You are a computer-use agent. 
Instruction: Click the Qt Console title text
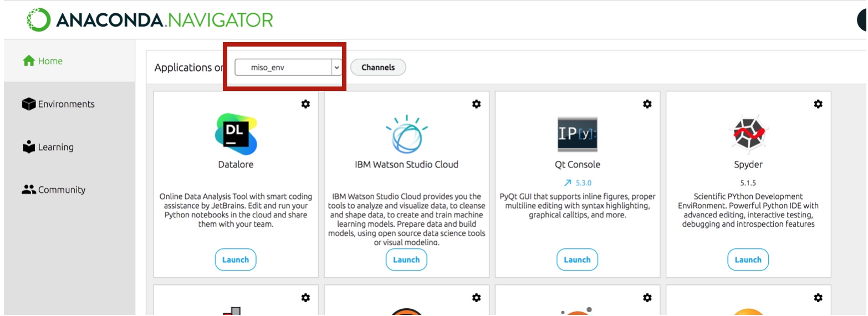coord(578,165)
